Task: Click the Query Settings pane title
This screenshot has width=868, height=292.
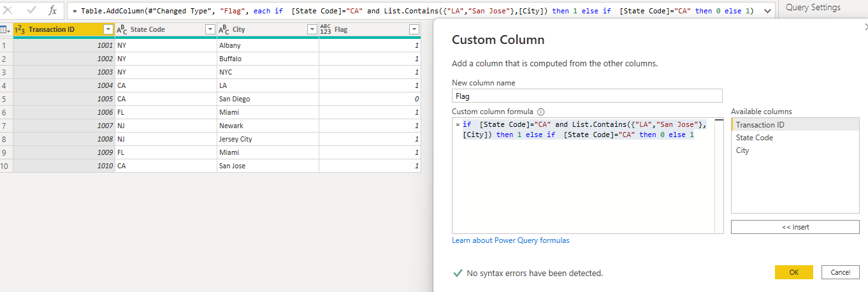Action: tap(813, 7)
